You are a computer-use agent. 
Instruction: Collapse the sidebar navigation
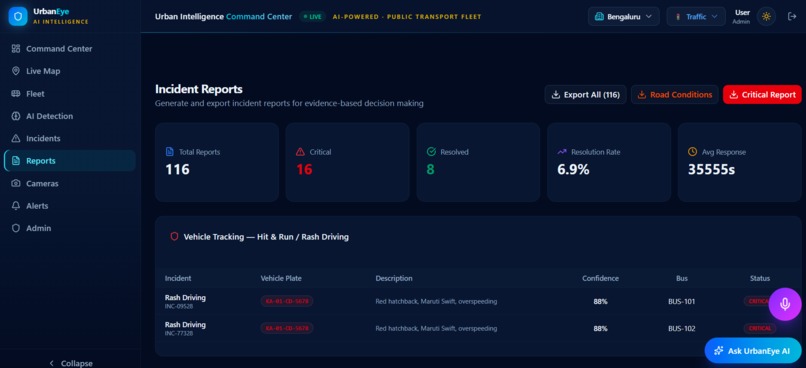70,363
